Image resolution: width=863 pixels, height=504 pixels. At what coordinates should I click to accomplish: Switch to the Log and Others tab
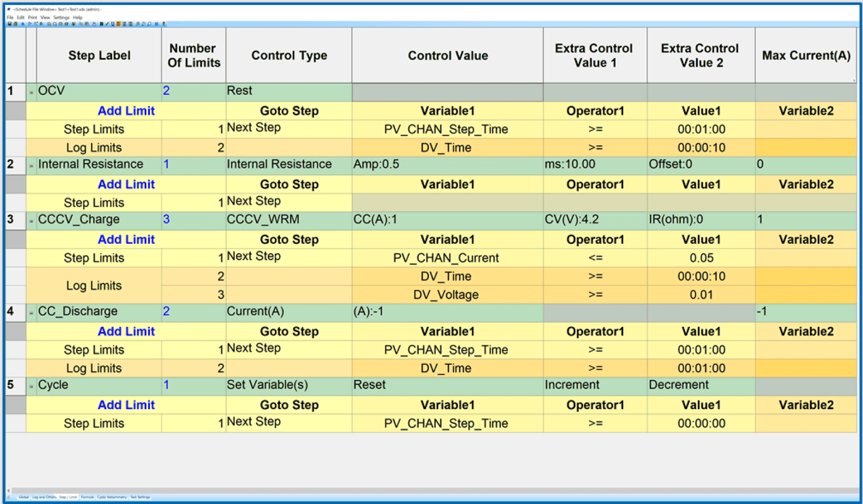[x=44, y=497]
